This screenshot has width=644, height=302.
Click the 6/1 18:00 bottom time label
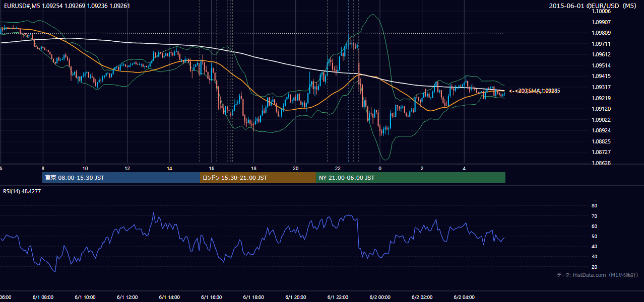[254, 297]
